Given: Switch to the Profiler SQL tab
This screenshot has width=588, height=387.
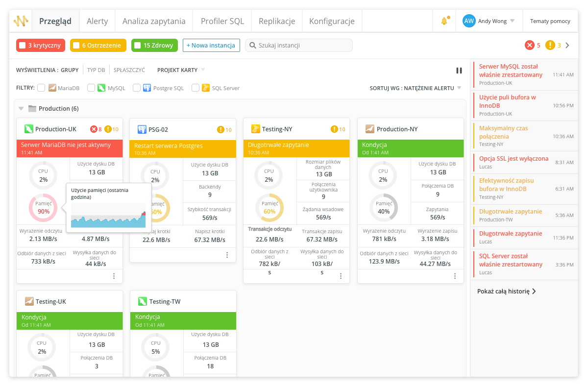Looking at the screenshot, I should (x=222, y=21).
